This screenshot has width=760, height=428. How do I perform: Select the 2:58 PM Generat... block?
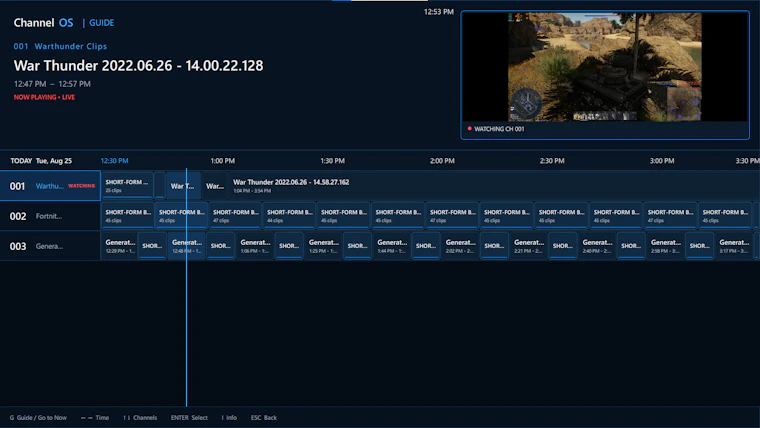(665, 246)
